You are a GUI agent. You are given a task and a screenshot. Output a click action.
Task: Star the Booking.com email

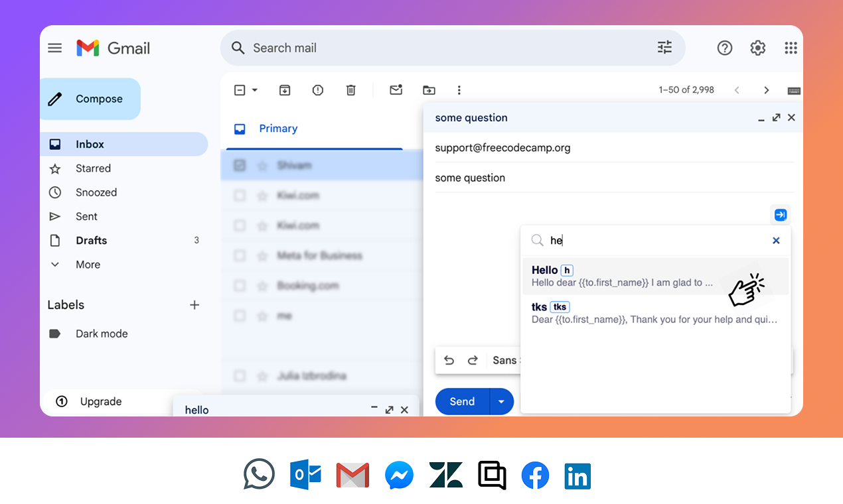pyautogui.click(x=263, y=286)
